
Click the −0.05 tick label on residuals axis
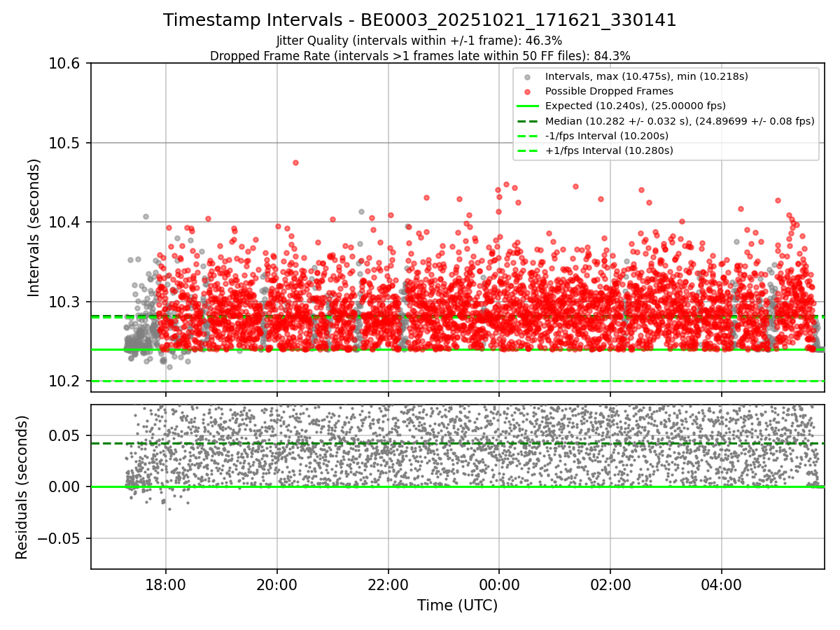pos(59,538)
